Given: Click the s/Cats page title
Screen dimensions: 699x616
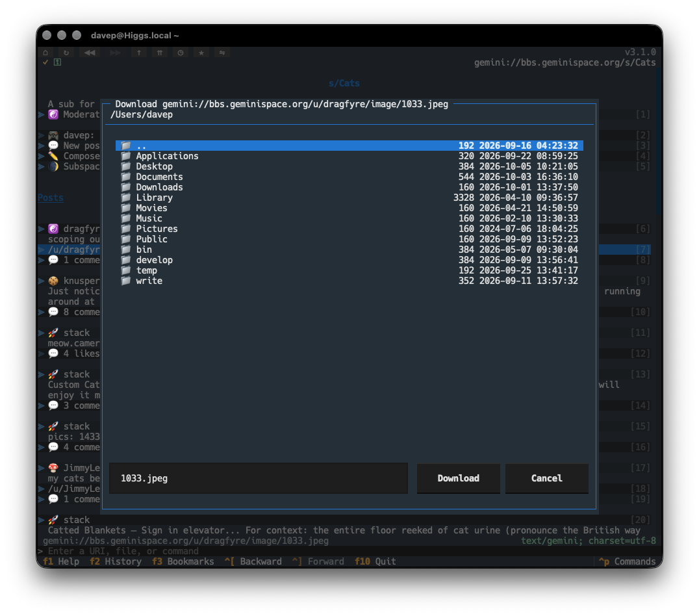Looking at the screenshot, I should coord(344,83).
